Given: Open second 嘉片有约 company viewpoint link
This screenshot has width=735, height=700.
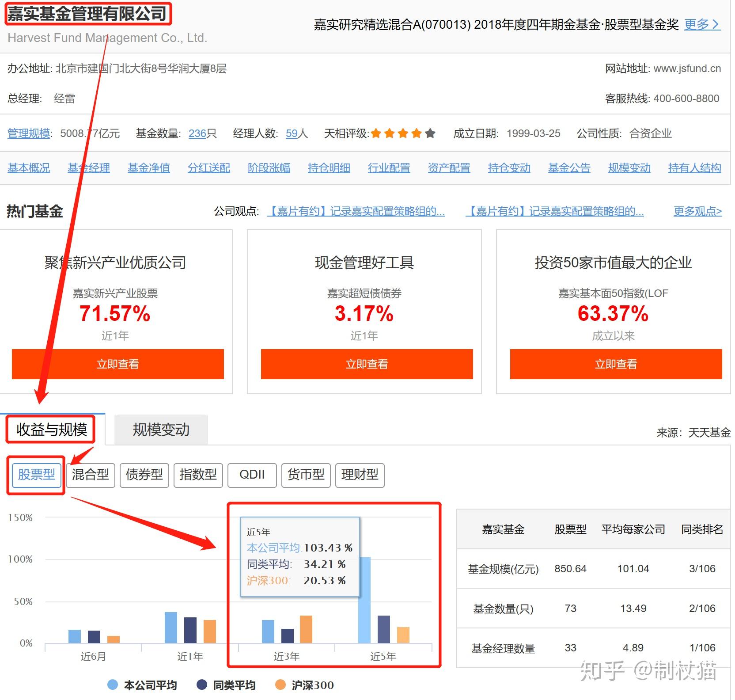Looking at the screenshot, I should [x=555, y=211].
